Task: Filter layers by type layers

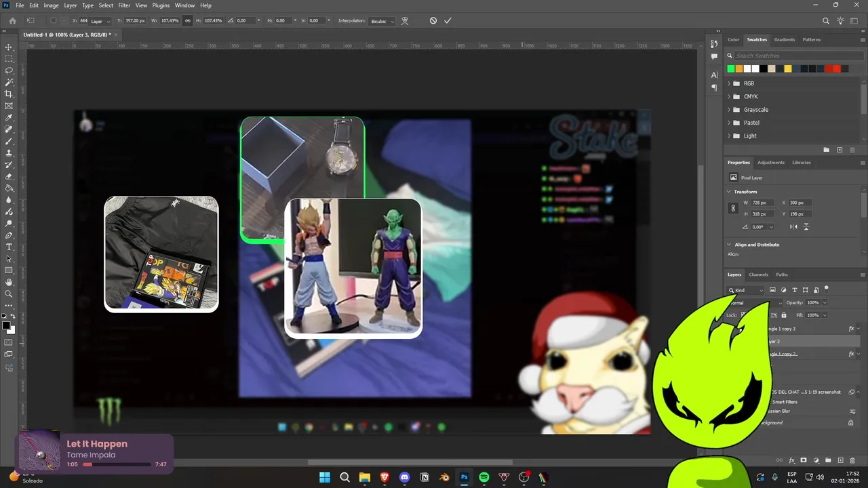Action: coord(794,290)
